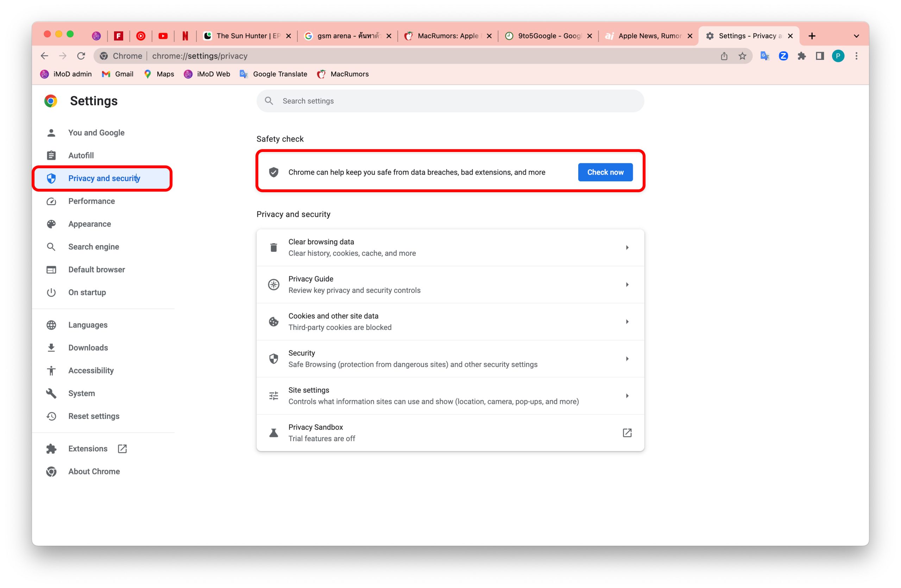The width and height of the screenshot is (901, 588).
Task: Open Chrome three-dot menu
Action: 856,56
